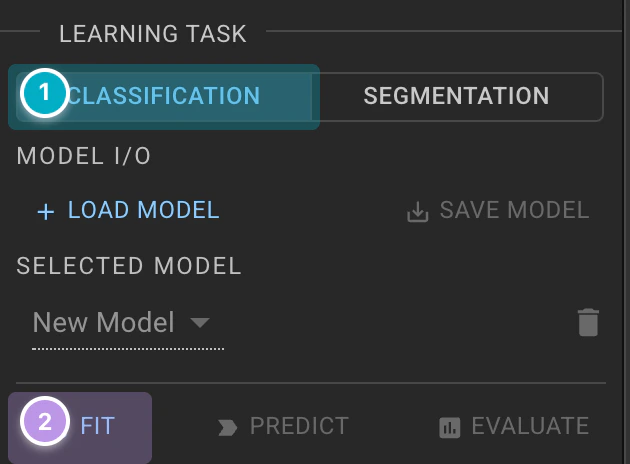Click the download-tray Save Model icon

tap(417, 212)
